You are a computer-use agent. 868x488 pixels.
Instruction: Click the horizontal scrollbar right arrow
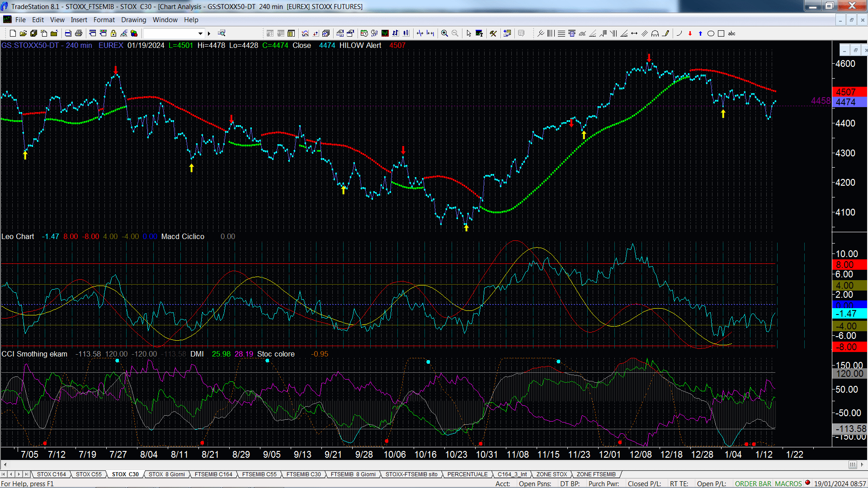tap(862, 465)
